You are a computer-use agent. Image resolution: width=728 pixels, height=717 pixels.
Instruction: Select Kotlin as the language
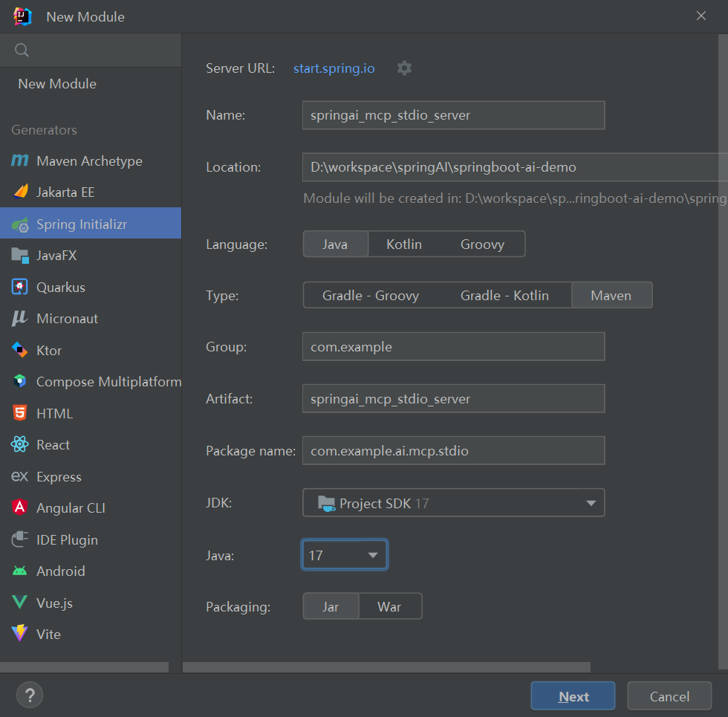[x=404, y=244]
